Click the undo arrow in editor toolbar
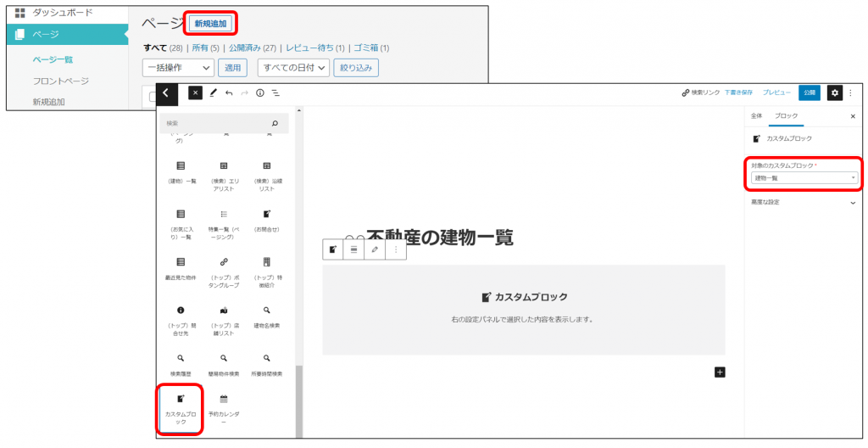Screen dimensions: 868x448 (x=229, y=92)
